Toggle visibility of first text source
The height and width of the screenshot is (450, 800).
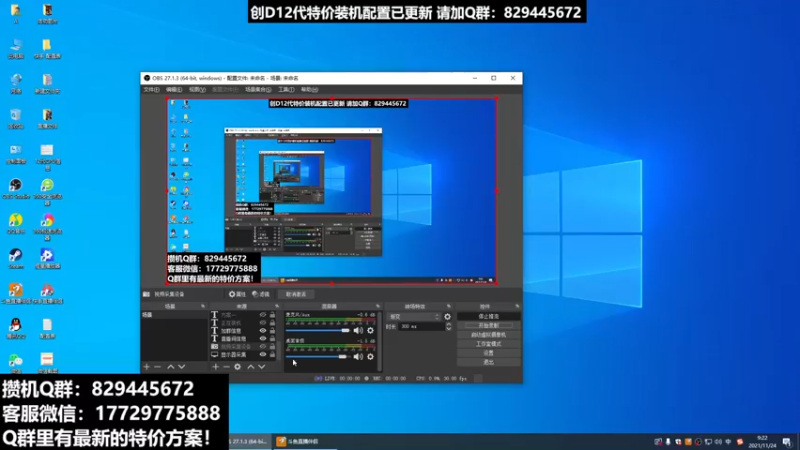point(263,315)
